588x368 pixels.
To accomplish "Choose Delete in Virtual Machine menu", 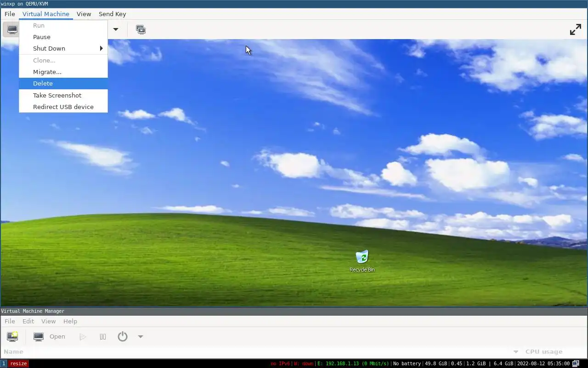I will point(63,83).
